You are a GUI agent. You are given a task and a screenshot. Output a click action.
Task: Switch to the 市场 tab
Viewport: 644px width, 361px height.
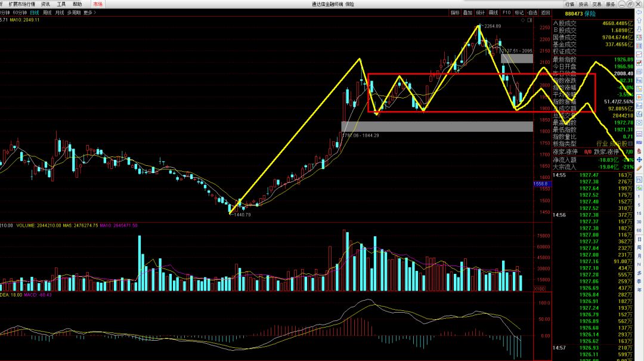[98, 4]
